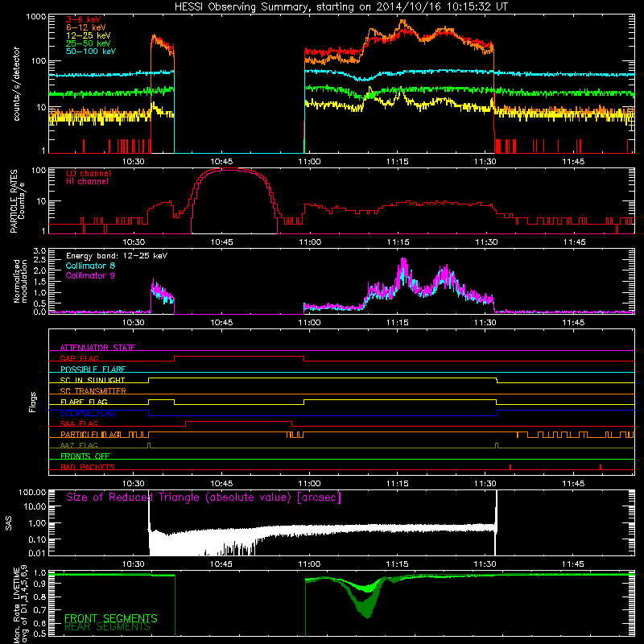Click the 'SC TRANSMITTER' flag label
Viewport: 644px width, 644px height.
[93, 391]
